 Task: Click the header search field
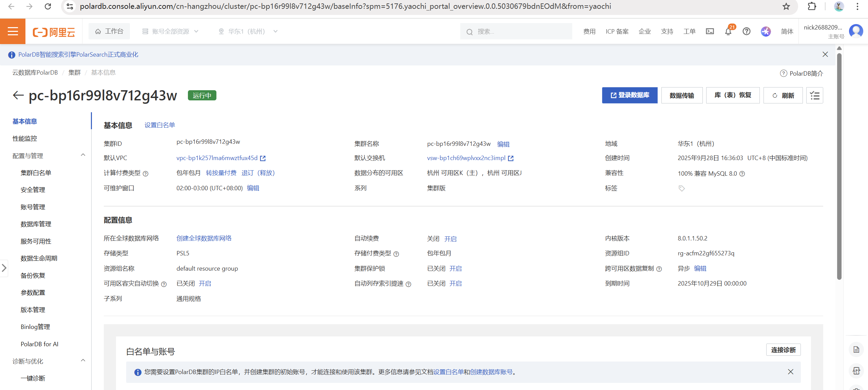pyautogui.click(x=516, y=32)
